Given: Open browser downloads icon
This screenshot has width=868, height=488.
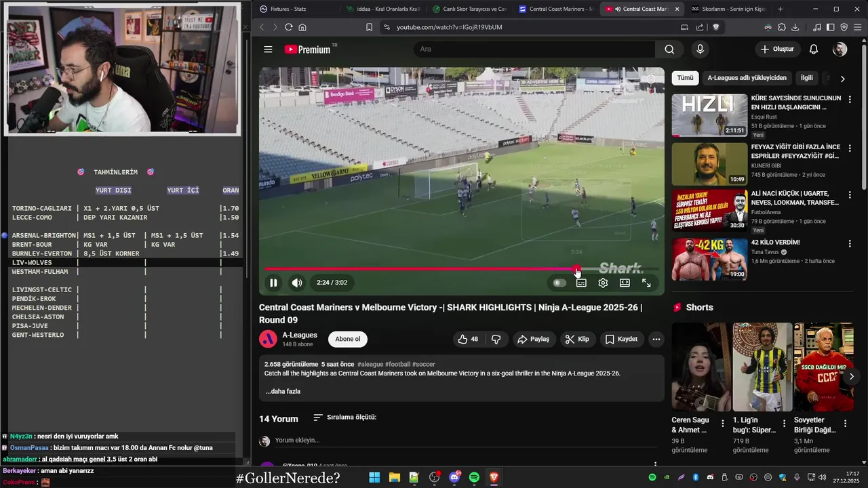Looking at the screenshot, I should (795, 27).
